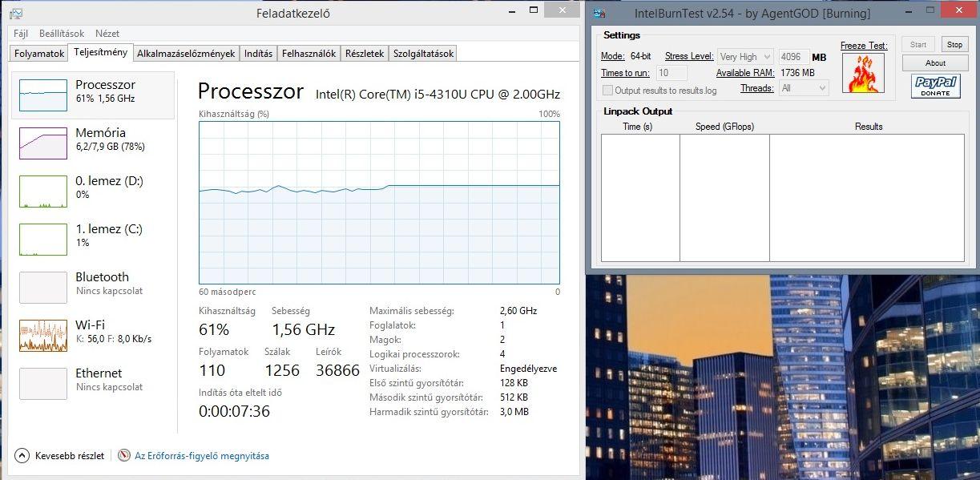980x480 pixels.
Task: Click the 0:00:07:36 uptime value
Action: (234, 411)
